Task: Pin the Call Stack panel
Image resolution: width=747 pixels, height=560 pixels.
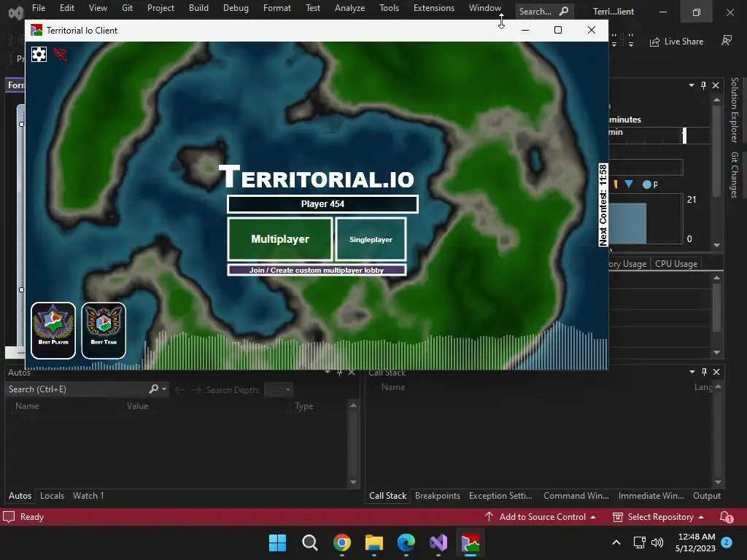Action: 704,372
